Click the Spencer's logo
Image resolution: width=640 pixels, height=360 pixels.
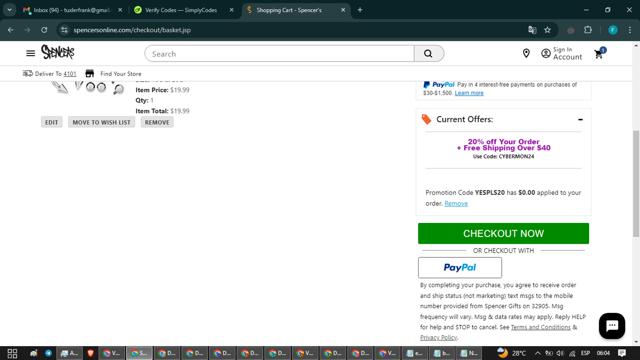58,52
